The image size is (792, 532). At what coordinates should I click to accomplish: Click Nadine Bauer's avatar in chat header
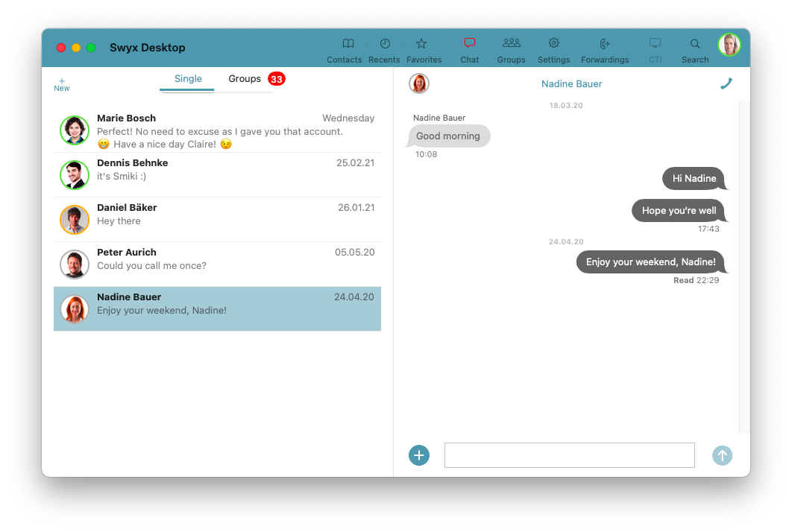pyautogui.click(x=419, y=83)
